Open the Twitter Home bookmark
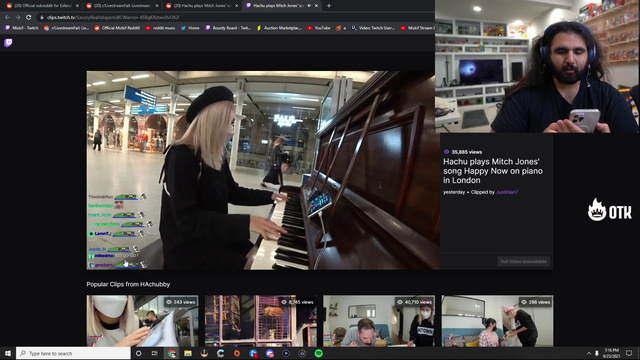640x360 pixels. coord(190,28)
